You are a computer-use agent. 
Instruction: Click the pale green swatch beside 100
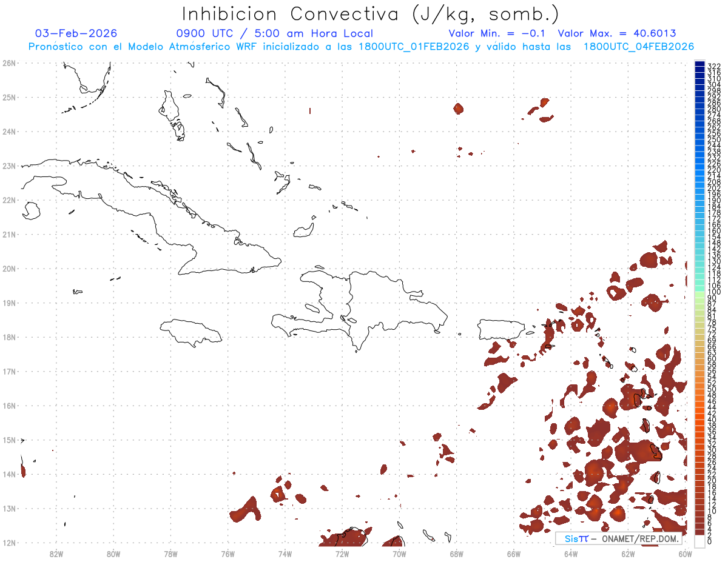coord(699,295)
